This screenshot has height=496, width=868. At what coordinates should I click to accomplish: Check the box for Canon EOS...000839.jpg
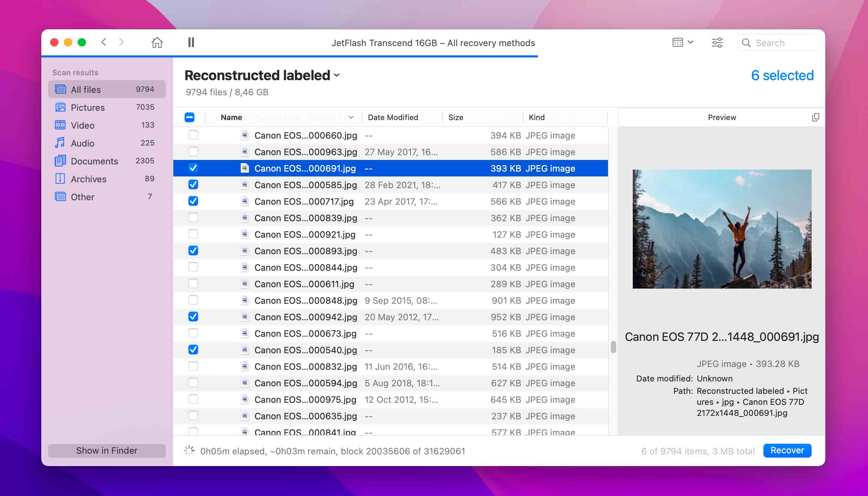(x=193, y=218)
